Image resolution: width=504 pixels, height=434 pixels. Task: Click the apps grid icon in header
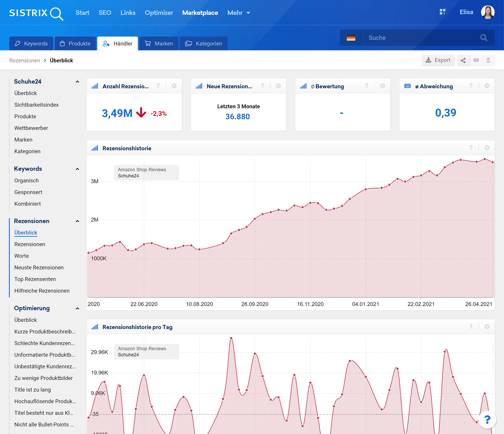pos(443,12)
